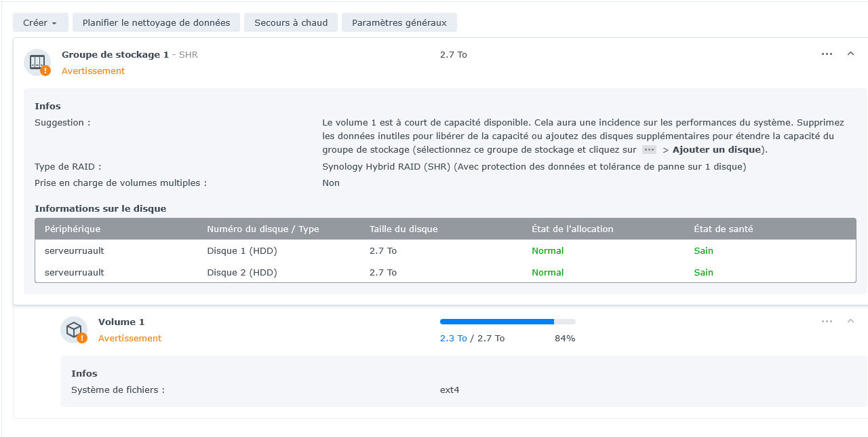Select the Disque 1 (HDD) row
Image resolution: width=868 pixels, height=437 pixels.
click(x=446, y=250)
